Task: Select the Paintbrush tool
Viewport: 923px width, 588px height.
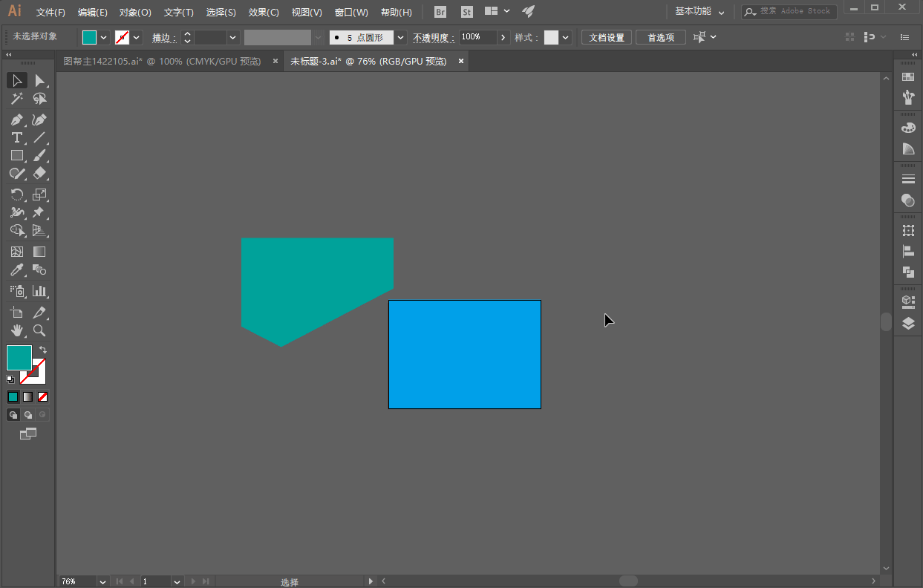Action: point(39,155)
